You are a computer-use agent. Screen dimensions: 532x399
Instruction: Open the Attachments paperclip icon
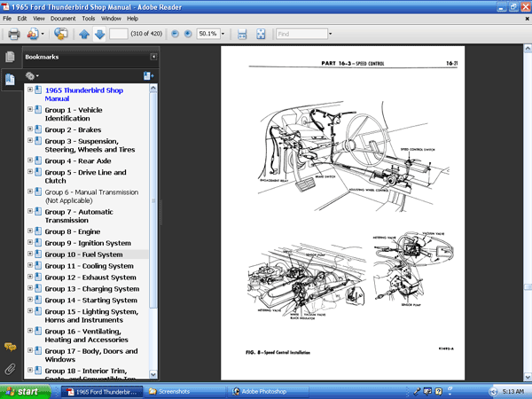pos(10,369)
